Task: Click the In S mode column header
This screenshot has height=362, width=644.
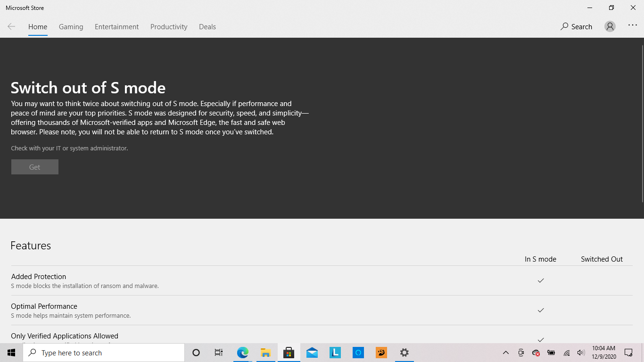Action: (541, 259)
